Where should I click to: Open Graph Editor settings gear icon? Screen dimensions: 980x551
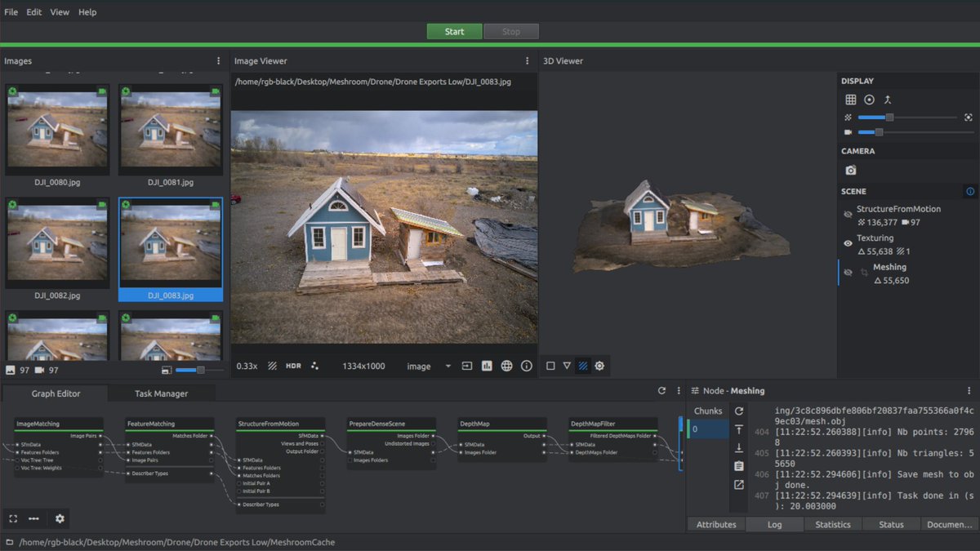tap(60, 518)
